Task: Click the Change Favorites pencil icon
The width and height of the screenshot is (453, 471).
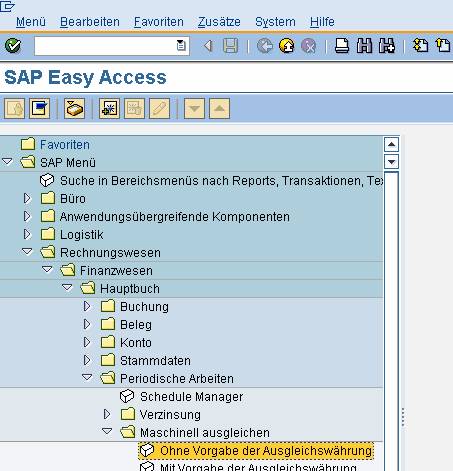Action: point(160,108)
